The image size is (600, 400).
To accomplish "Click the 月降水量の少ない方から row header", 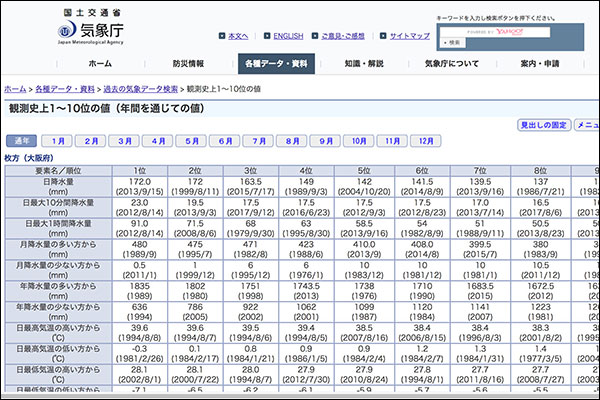I will point(58,270).
